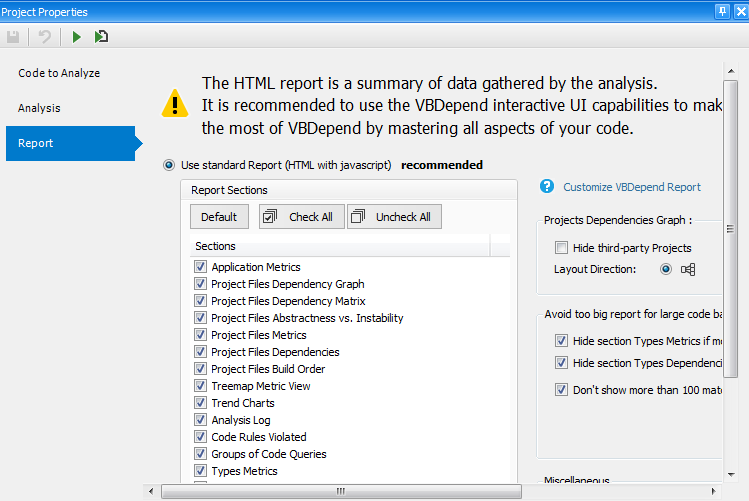Enable Hide third-party Projects checkbox
749x501 pixels.
click(562, 248)
